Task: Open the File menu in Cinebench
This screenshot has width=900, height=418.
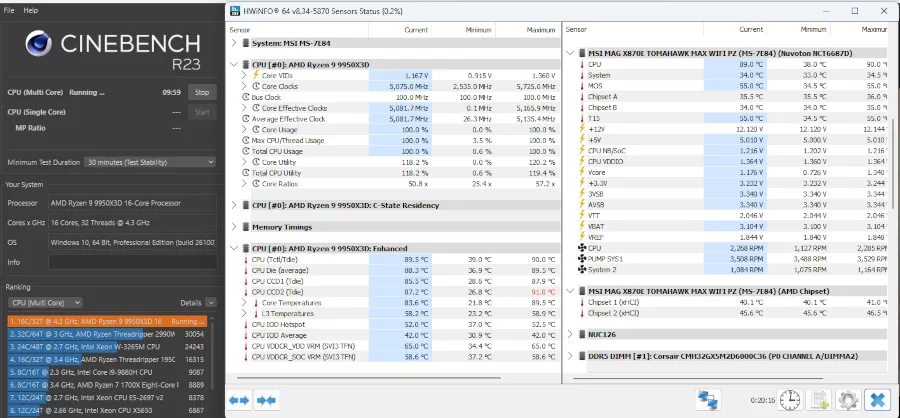Action: [x=9, y=10]
